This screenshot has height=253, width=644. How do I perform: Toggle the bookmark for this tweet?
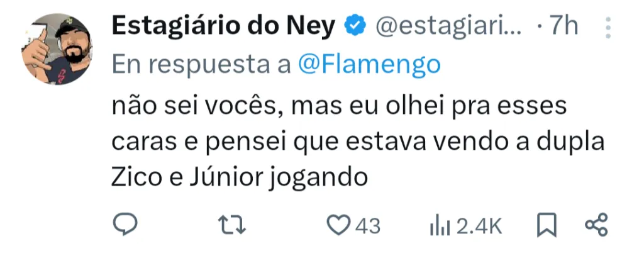click(546, 225)
